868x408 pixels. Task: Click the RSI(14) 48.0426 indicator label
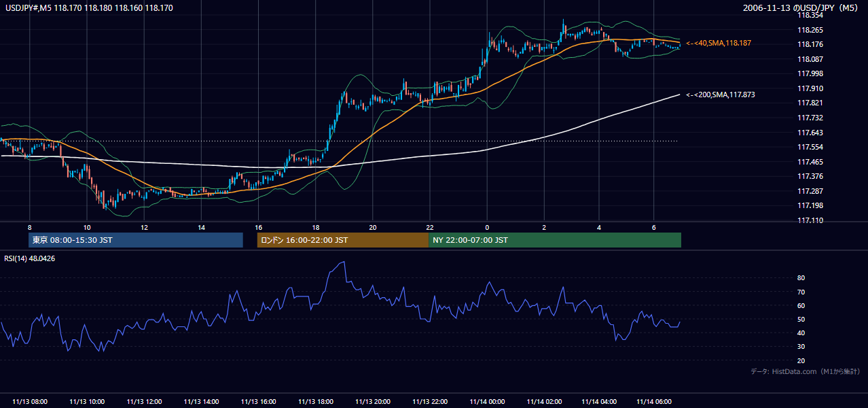tap(30, 258)
